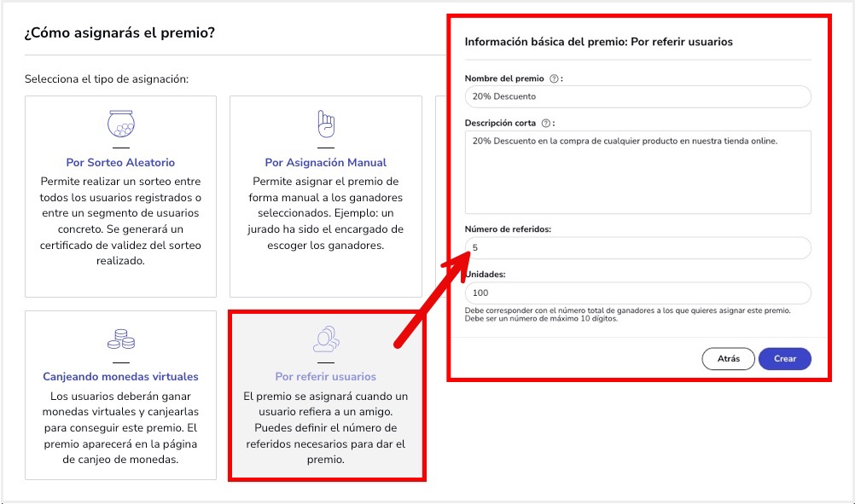Focus the Número de referidos field
This screenshot has height=504, width=855.
(637, 248)
